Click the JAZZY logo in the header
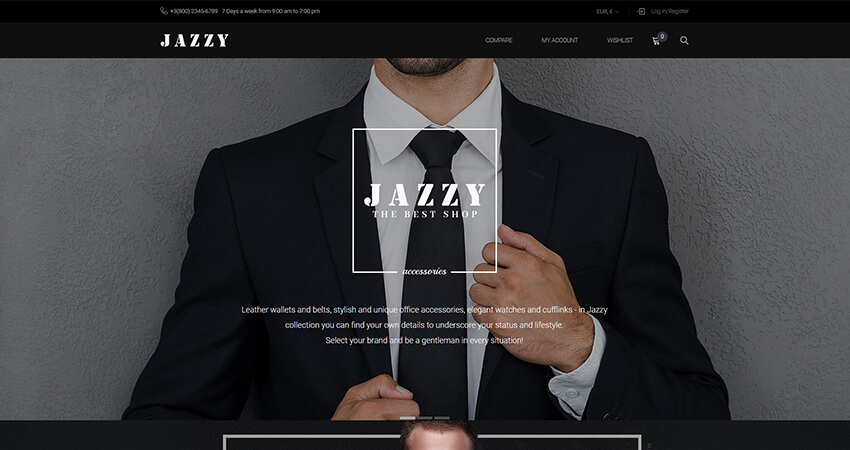Image resolution: width=850 pixels, height=450 pixels. [195, 40]
